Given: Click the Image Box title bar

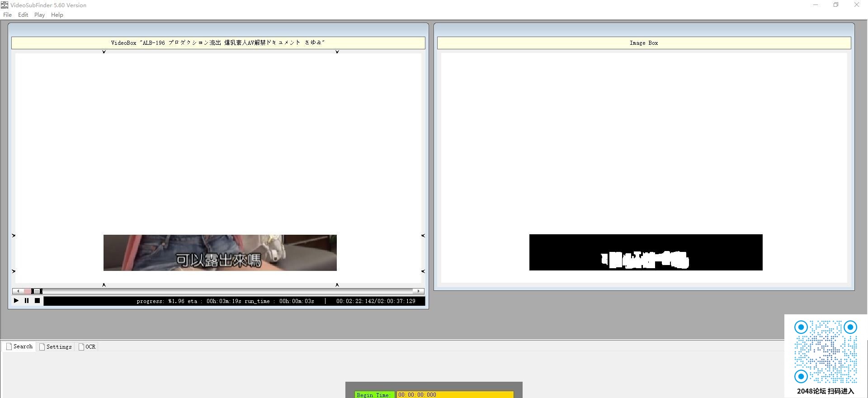Looking at the screenshot, I should pos(644,43).
